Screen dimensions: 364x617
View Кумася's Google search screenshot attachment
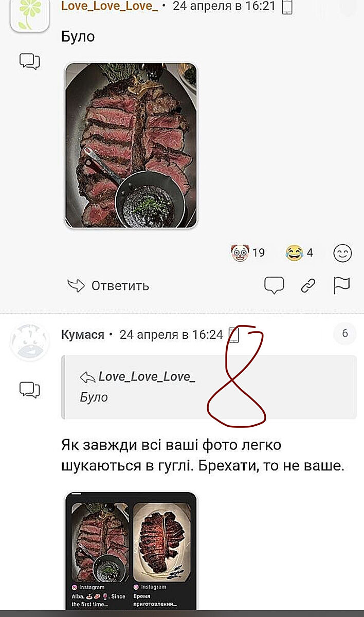tap(132, 551)
